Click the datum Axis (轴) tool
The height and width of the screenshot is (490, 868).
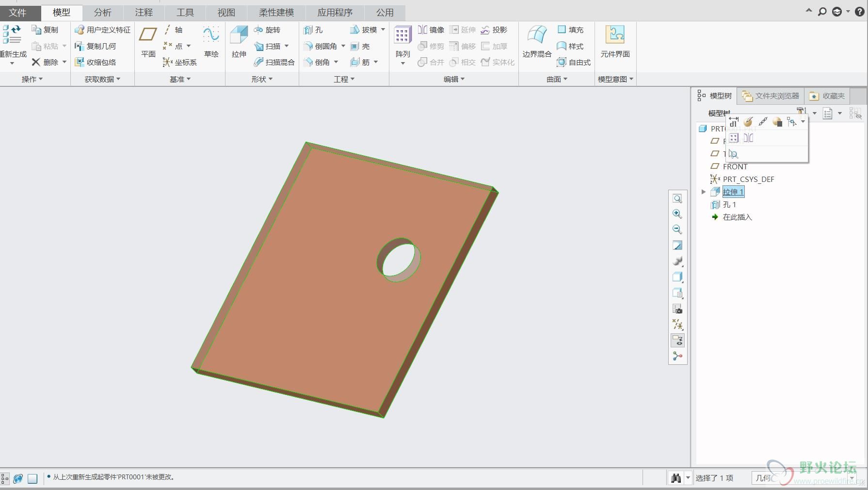pyautogui.click(x=173, y=30)
